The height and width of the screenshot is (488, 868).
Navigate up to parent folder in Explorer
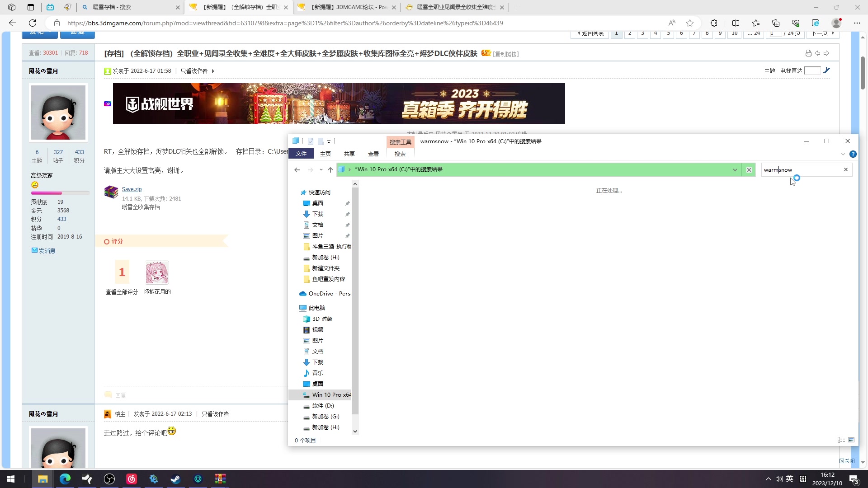pyautogui.click(x=330, y=169)
